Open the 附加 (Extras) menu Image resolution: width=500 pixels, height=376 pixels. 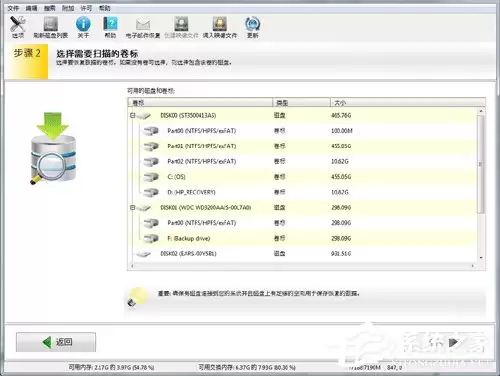[x=68, y=8]
